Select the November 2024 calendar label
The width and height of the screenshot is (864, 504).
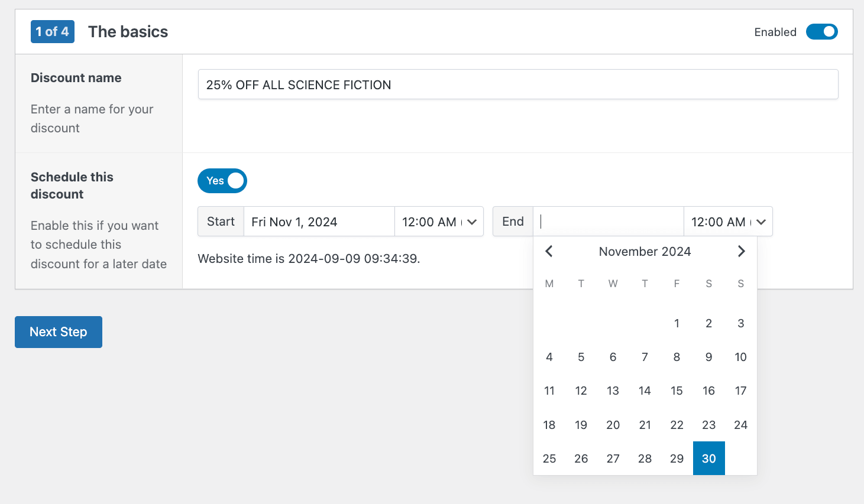point(645,251)
